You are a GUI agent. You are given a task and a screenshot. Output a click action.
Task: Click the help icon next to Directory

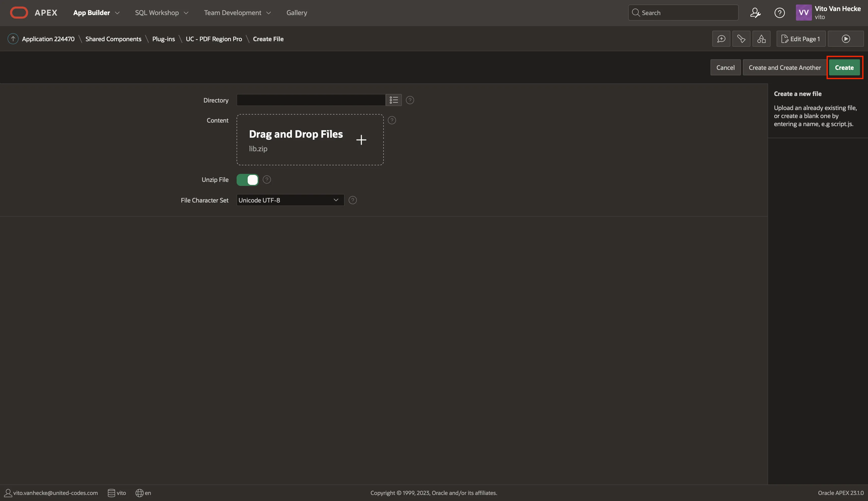[x=410, y=100]
